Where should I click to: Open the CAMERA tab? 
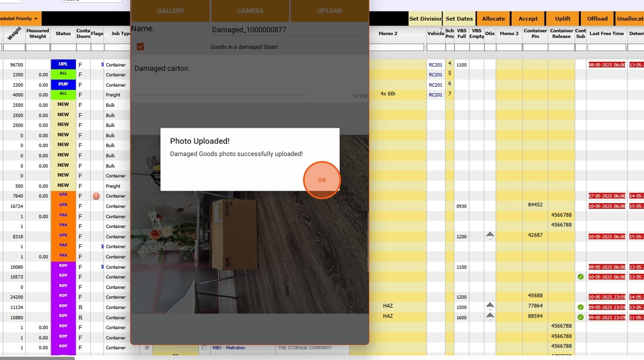pyautogui.click(x=250, y=11)
